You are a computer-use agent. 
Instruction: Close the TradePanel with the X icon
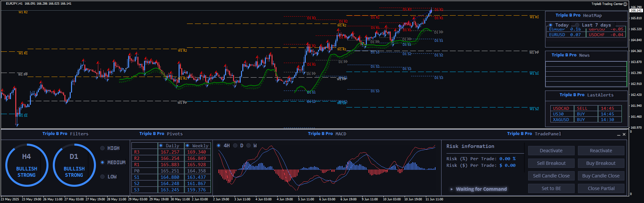pyautogui.click(x=624, y=134)
